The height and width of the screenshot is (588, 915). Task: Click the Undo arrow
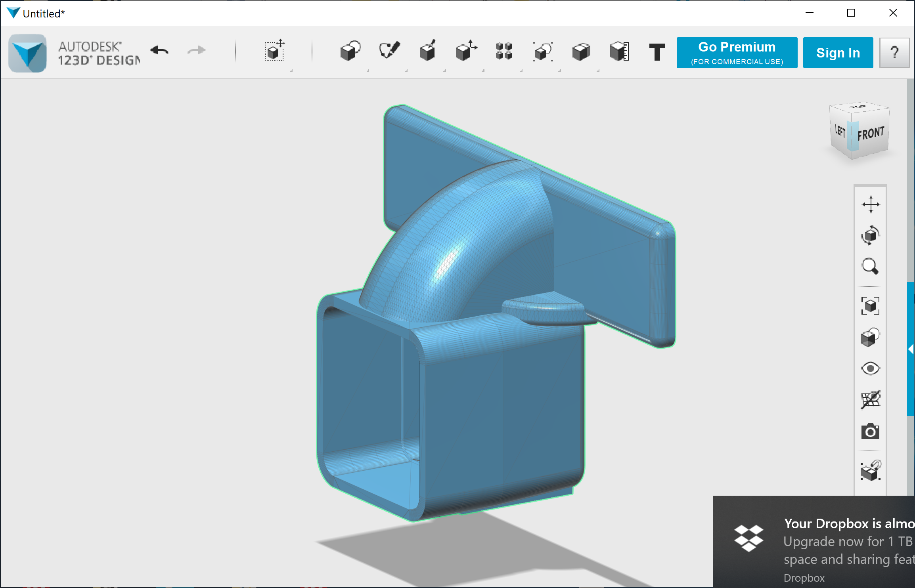160,50
